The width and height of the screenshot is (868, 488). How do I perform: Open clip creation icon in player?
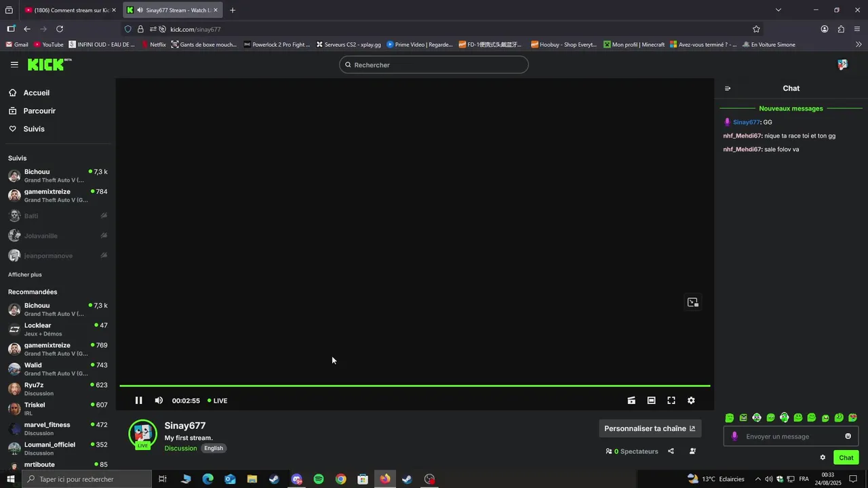click(x=631, y=401)
